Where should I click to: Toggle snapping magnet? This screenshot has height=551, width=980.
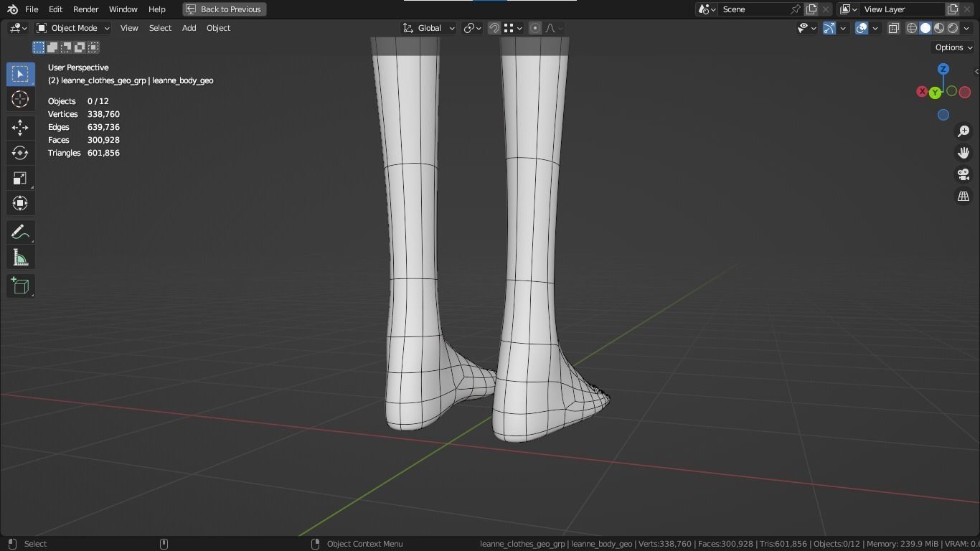[494, 28]
